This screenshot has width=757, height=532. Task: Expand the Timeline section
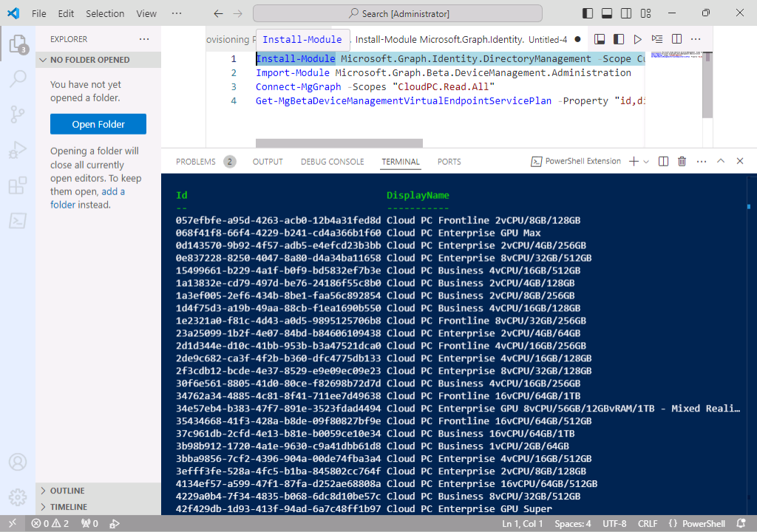click(98, 507)
